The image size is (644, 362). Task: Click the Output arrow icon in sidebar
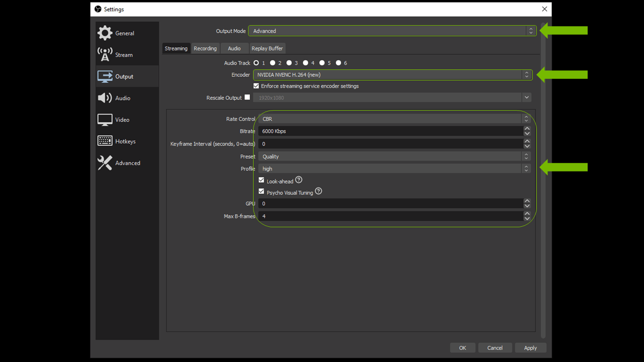click(x=105, y=76)
